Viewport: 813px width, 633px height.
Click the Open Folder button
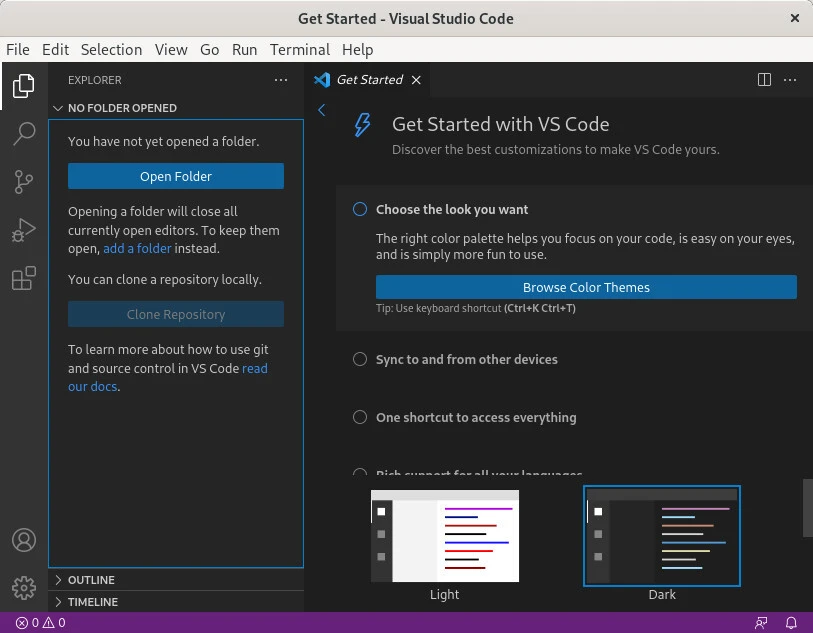pos(176,177)
